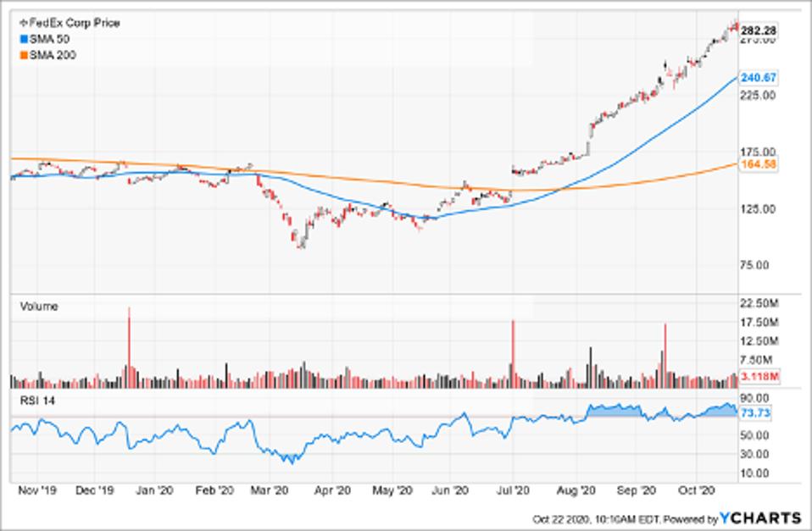Viewport: 812px width, 531px height.
Task: Click the 90.00 RSI axis label
Action: (x=754, y=398)
